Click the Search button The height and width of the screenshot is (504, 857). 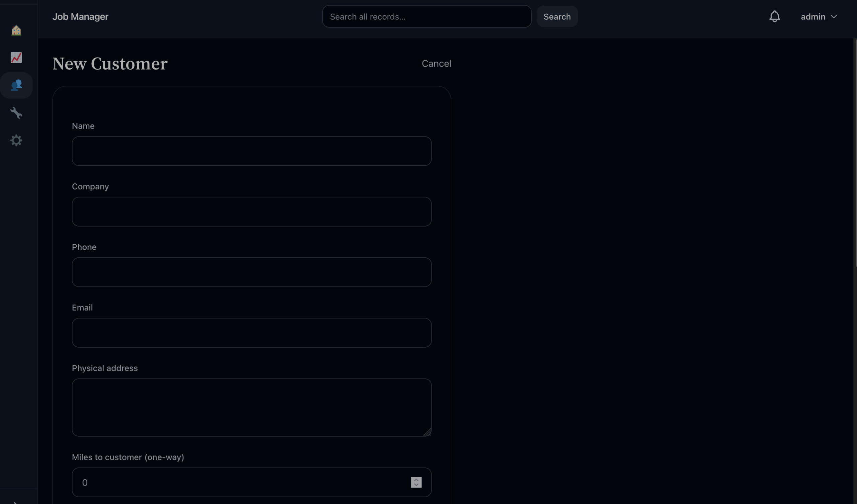557,17
